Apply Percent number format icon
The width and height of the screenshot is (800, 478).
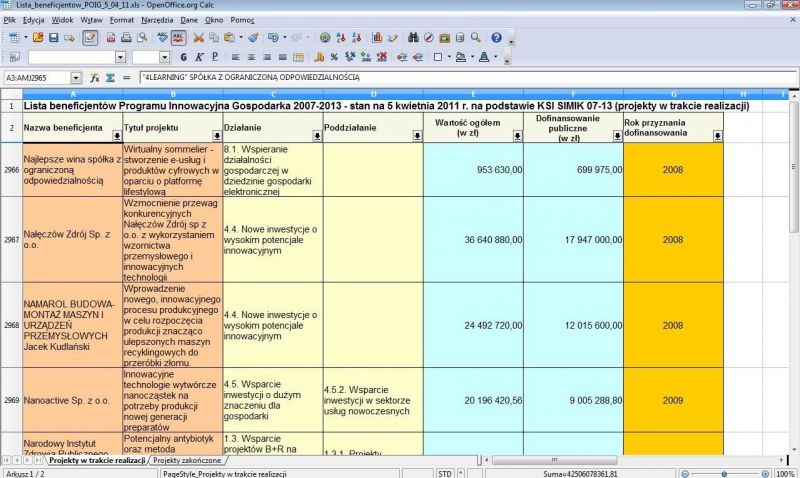(x=334, y=57)
